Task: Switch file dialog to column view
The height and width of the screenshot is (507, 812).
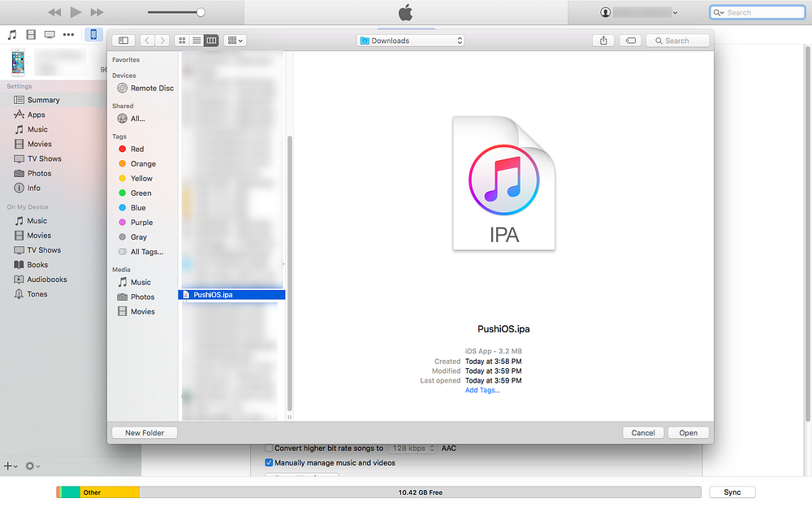Action: click(211, 41)
